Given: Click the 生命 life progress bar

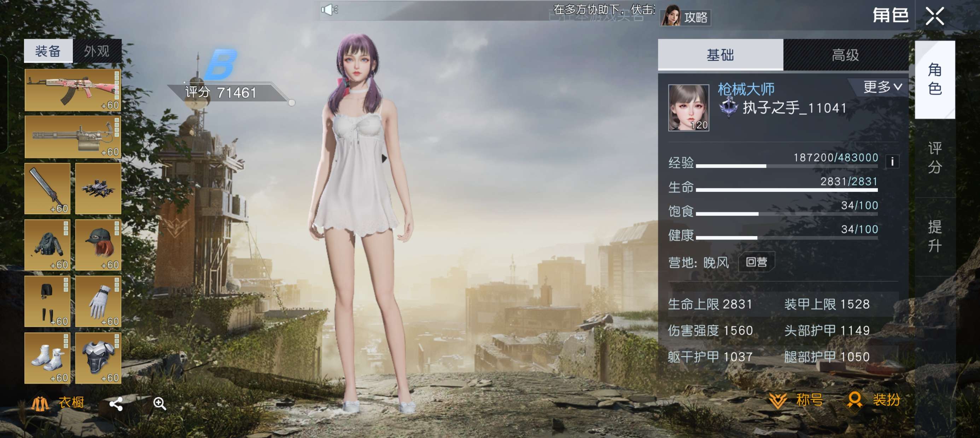Looking at the screenshot, I should tap(787, 190).
